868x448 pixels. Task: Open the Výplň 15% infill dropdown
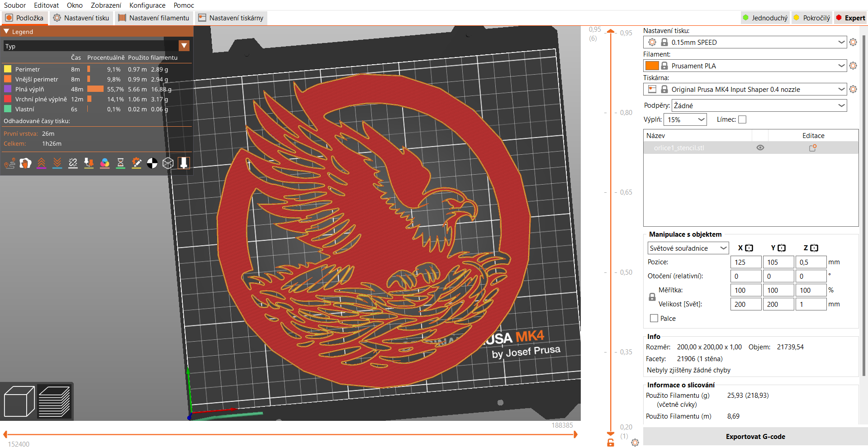pos(685,119)
